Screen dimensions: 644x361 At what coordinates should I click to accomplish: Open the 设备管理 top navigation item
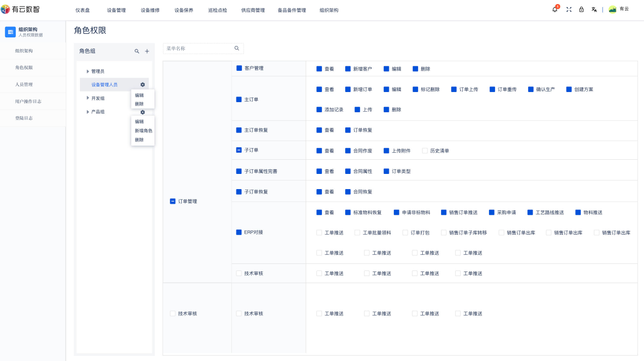[116, 10]
